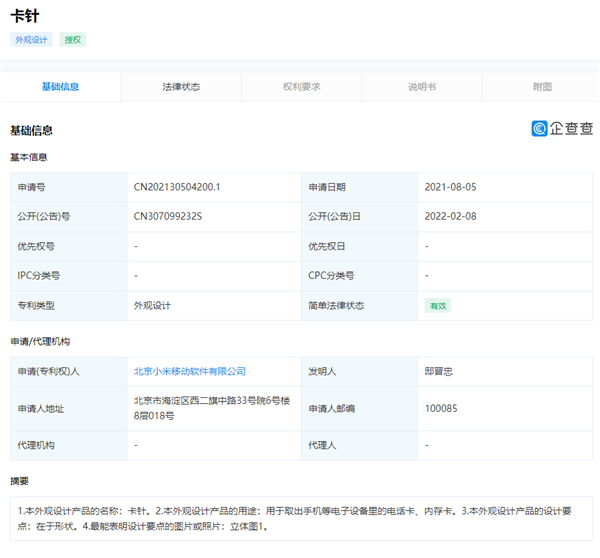600x558 pixels.
Task: Open 北京小米移动软件有限公司 applicant link
Action: pos(190,371)
